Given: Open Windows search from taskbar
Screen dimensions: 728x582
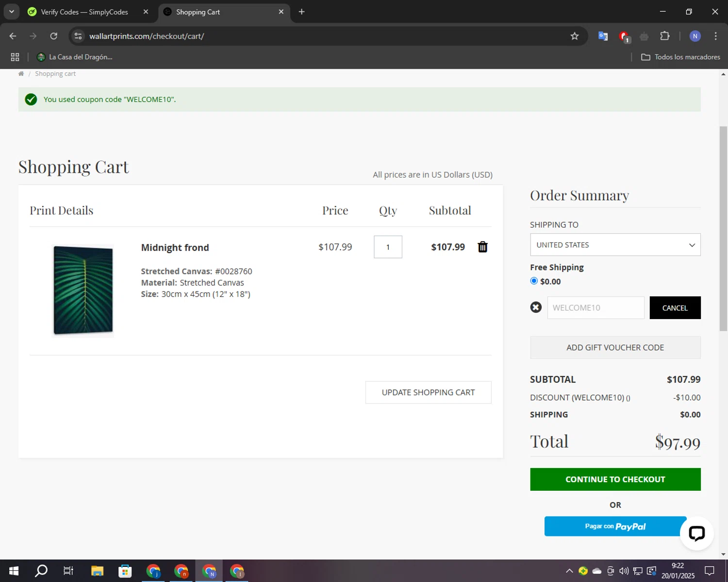Looking at the screenshot, I should (x=41, y=571).
